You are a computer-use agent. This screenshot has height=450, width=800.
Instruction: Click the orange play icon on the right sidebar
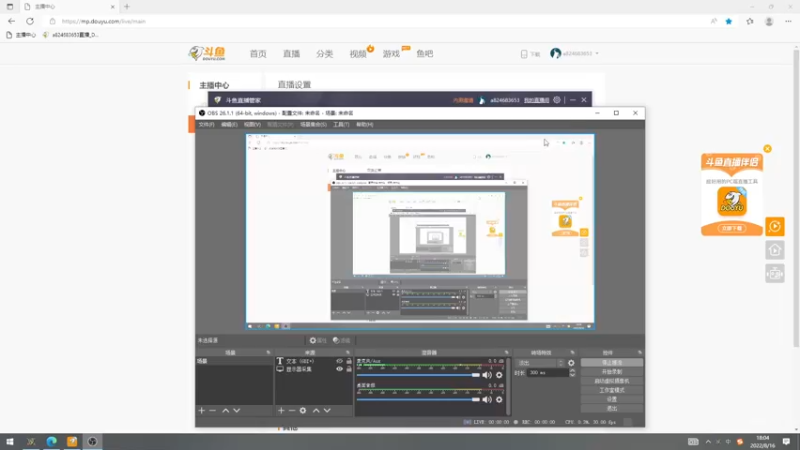click(x=775, y=227)
